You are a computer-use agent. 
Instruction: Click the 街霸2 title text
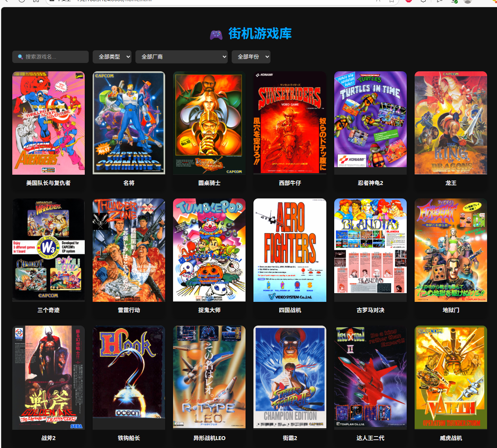click(x=290, y=438)
